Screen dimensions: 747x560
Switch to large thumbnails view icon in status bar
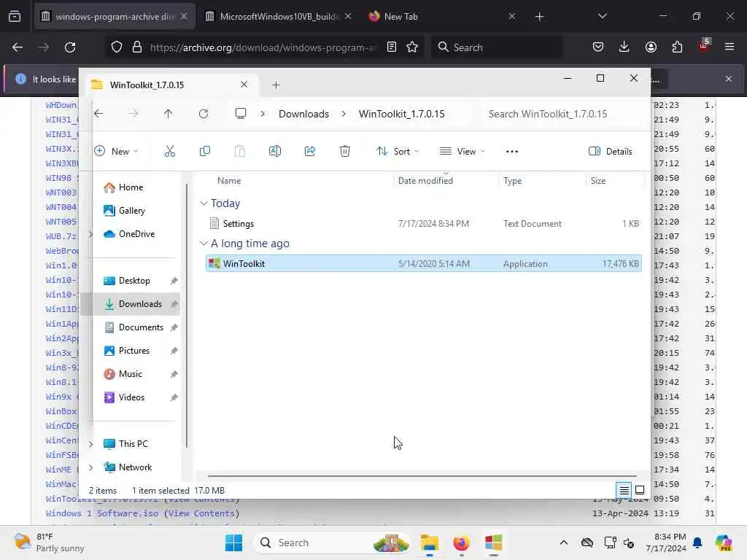point(640,489)
